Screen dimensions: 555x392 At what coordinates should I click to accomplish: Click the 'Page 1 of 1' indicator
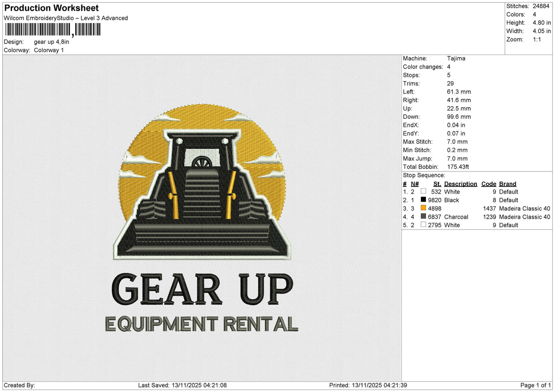click(x=536, y=385)
